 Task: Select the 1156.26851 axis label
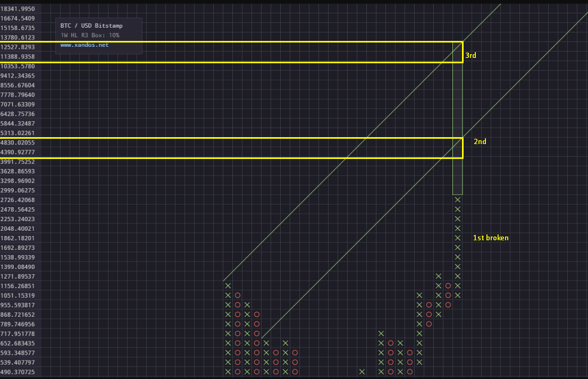(x=18, y=286)
